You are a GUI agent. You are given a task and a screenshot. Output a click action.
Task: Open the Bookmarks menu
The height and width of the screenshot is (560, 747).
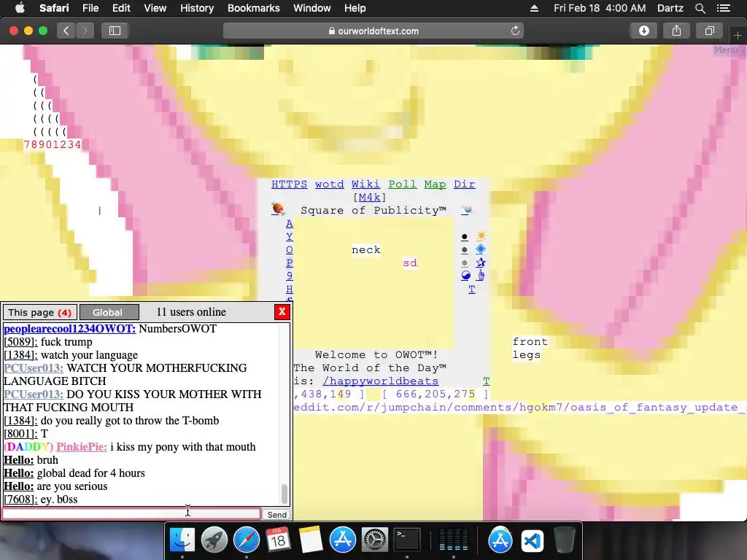253,8
